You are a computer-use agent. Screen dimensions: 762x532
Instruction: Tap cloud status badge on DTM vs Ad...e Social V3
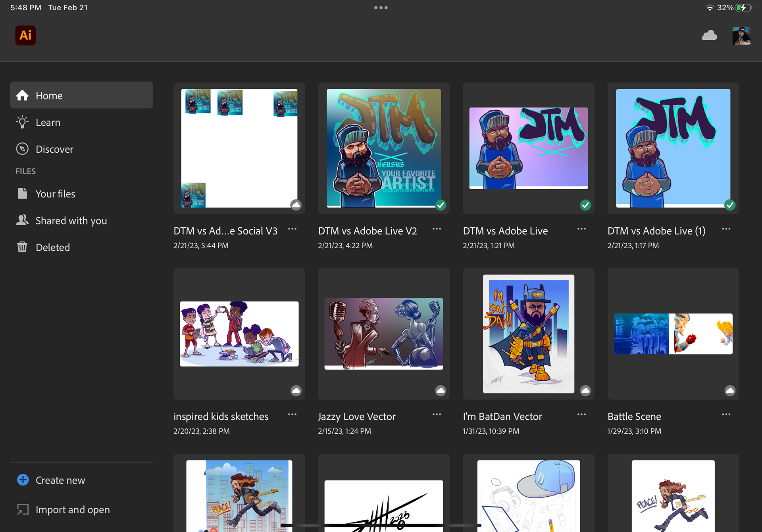coord(296,205)
